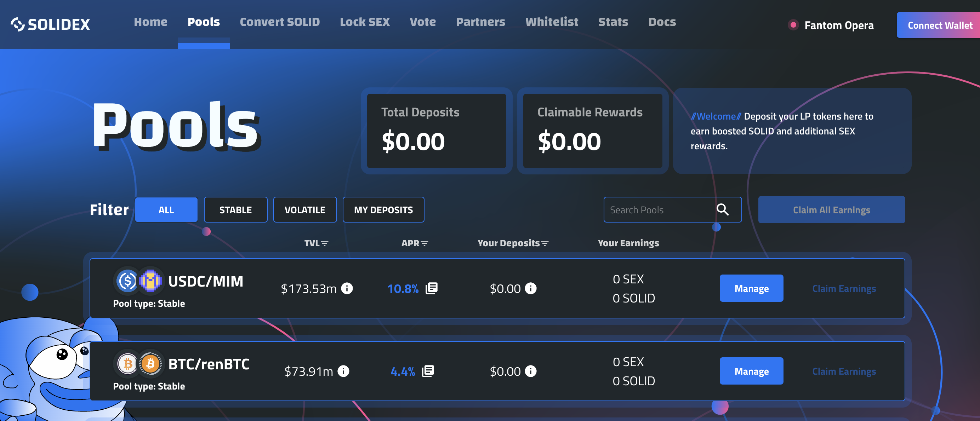Click Manage on the USDC/MIM pool
The width and height of the screenshot is (980, 421).
751,288
